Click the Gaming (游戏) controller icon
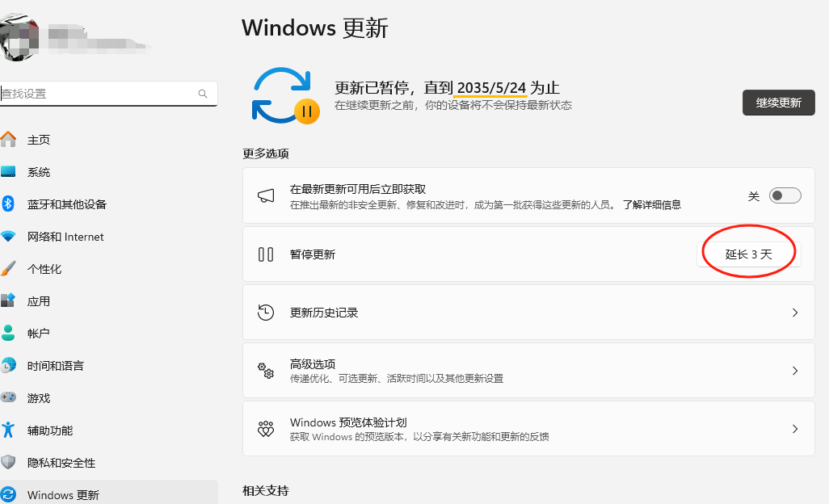 8,397
